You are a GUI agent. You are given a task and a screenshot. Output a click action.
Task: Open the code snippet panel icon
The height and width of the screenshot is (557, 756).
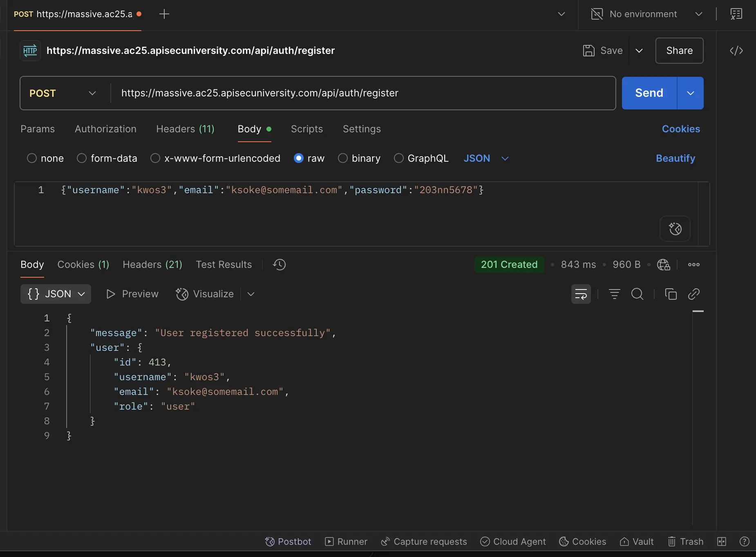point(736,51)
